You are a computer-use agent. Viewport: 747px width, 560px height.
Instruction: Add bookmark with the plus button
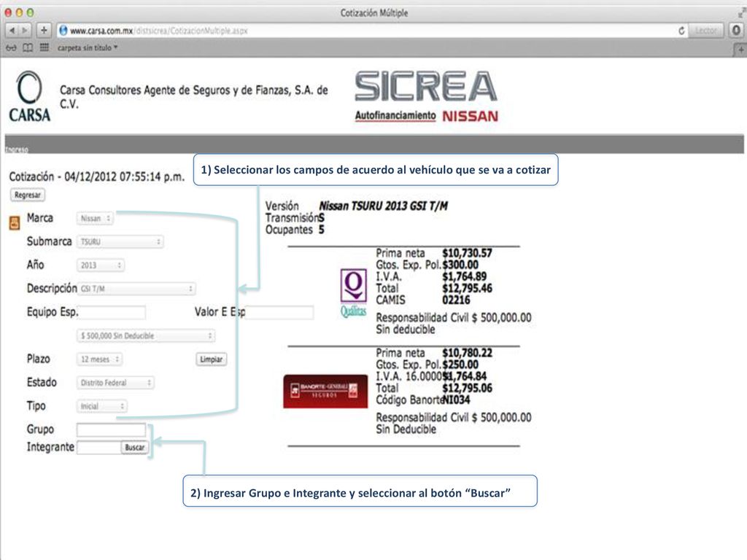[43, 31]
